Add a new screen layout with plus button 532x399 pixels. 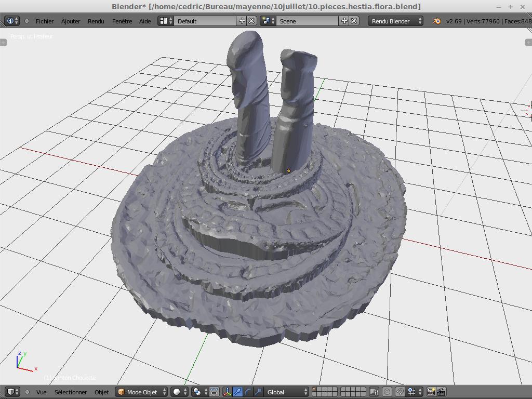pyautogui.click(x=242, y=21)
